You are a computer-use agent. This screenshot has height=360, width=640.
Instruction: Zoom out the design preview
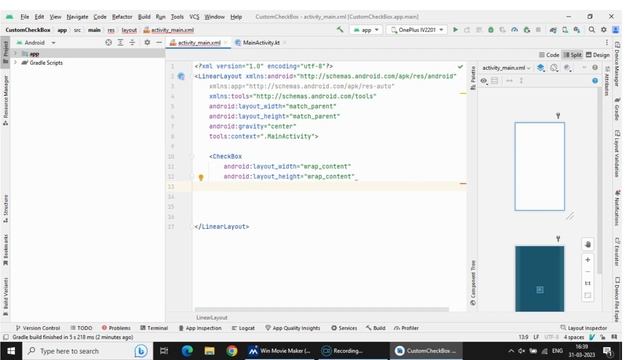tap(588, 271)
